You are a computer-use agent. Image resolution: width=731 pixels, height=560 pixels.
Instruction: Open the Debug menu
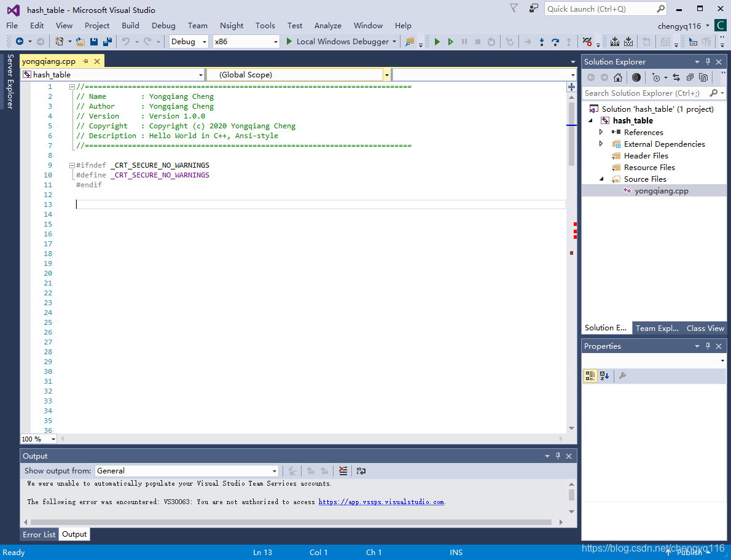[163, 26]
